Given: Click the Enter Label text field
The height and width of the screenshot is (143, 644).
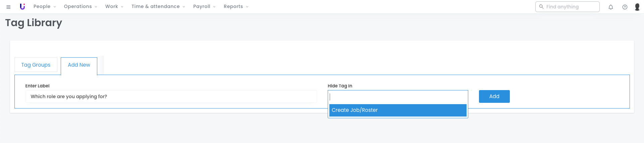Looking at the screenshot, I should click(x=171, y=96).
